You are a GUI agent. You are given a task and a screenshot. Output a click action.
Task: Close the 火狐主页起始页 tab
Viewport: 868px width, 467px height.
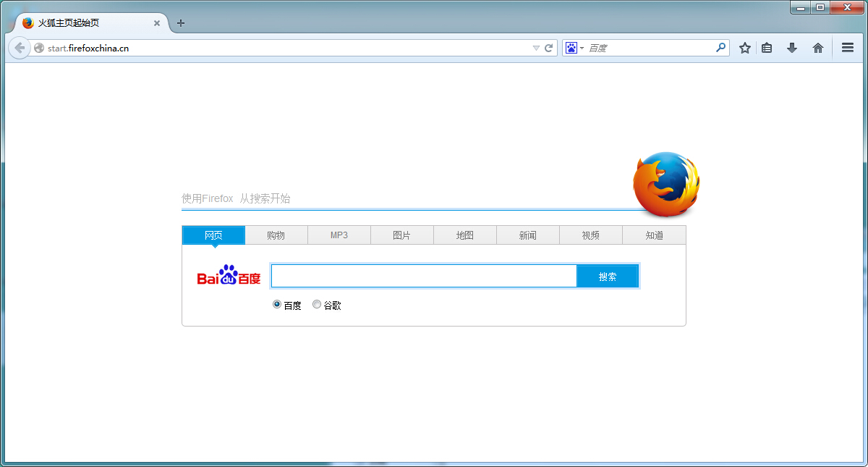157,23
